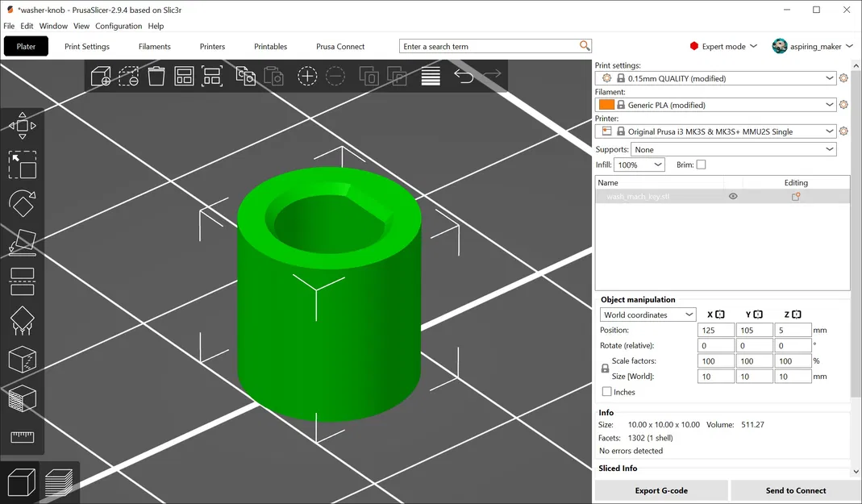Click the Send to Connect button
This screenshot has height=504, width=862.
coord(795,490)
